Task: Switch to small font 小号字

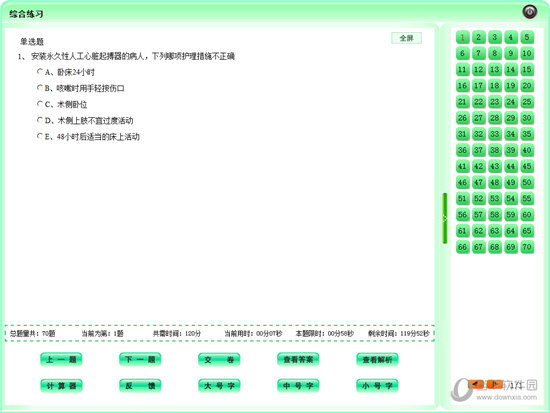Action: 377,386
